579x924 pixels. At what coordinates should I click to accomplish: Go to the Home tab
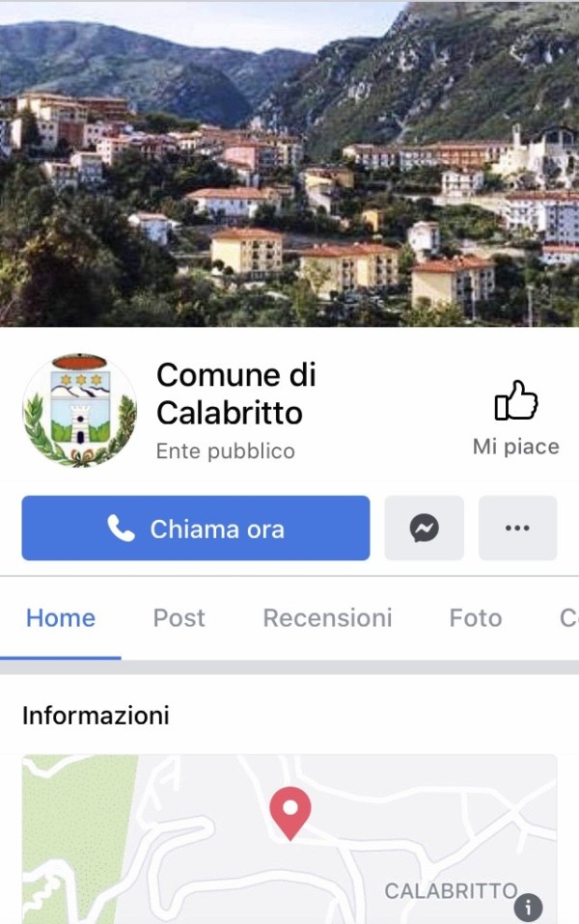click(61, 618)
